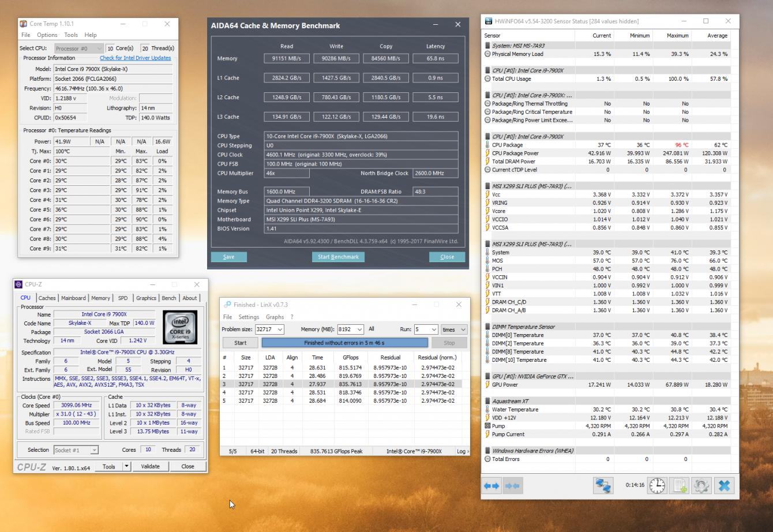Screen dimensions: 773x532
Task: Switch to CPU-Z SPD tab
Action: [x=123, y=298]
